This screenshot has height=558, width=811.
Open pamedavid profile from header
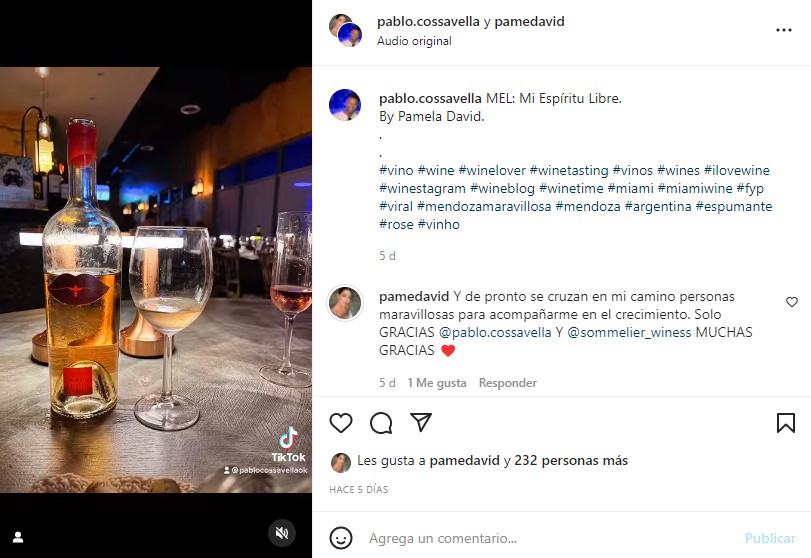click(529, 21)
